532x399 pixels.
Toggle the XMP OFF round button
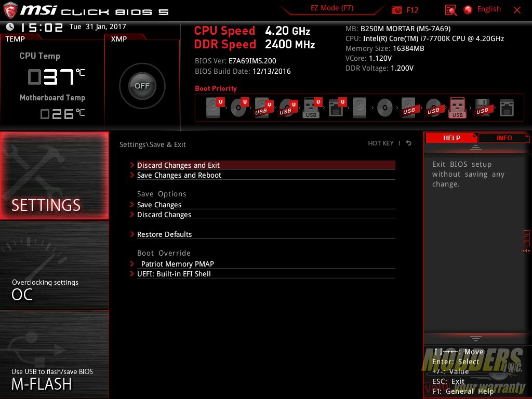142,86
